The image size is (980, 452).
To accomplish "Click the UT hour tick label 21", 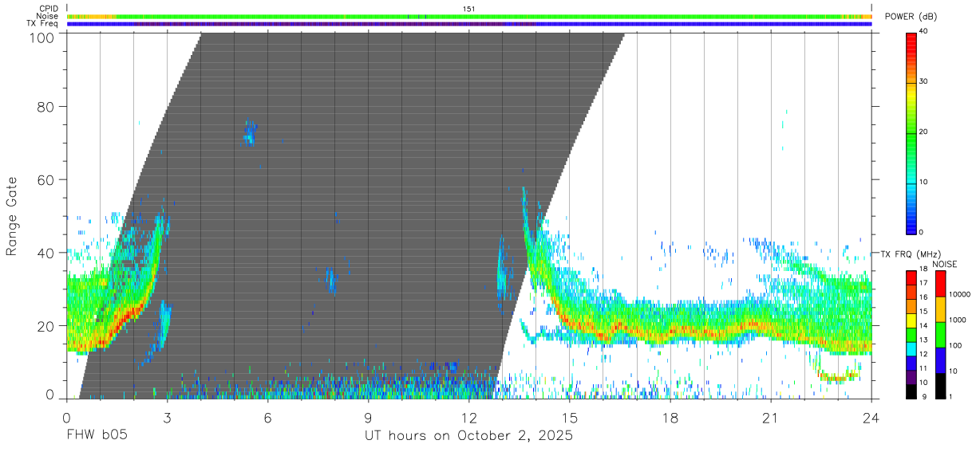I will 771,417.
